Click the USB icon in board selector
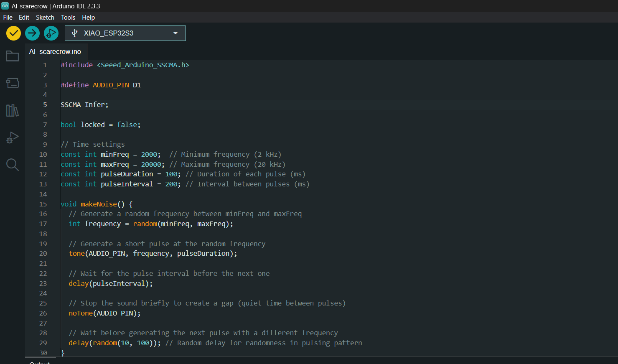The height and width of the screenshot is (364, 618). coord(75,33)
